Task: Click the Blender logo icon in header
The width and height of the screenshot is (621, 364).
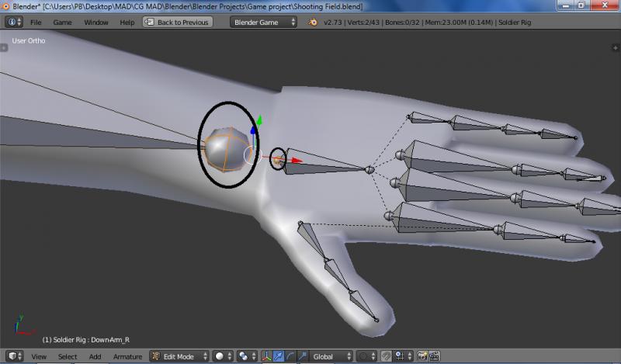Action: 313,23
